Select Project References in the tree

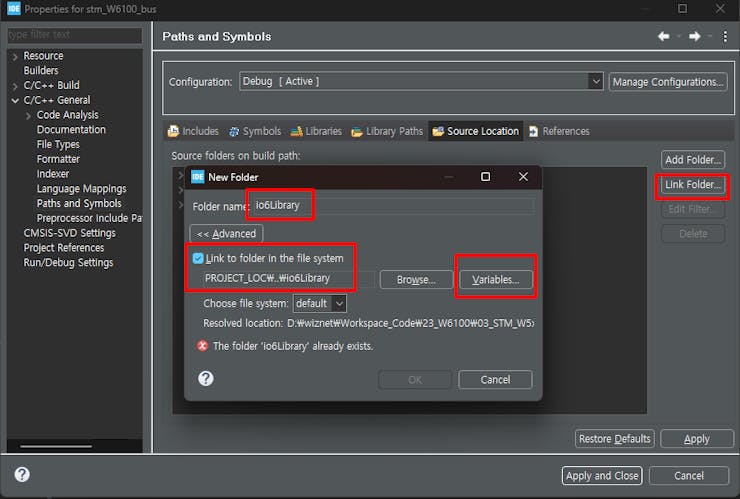pos(64,248)
